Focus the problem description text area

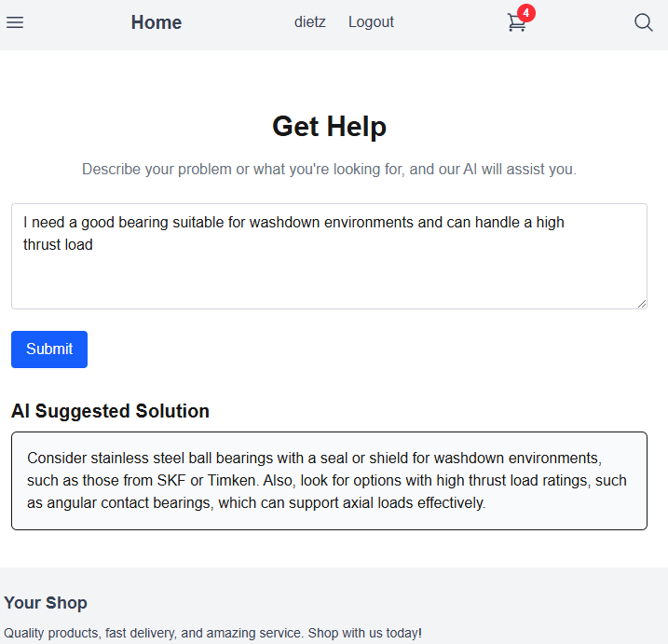point(329,256)
